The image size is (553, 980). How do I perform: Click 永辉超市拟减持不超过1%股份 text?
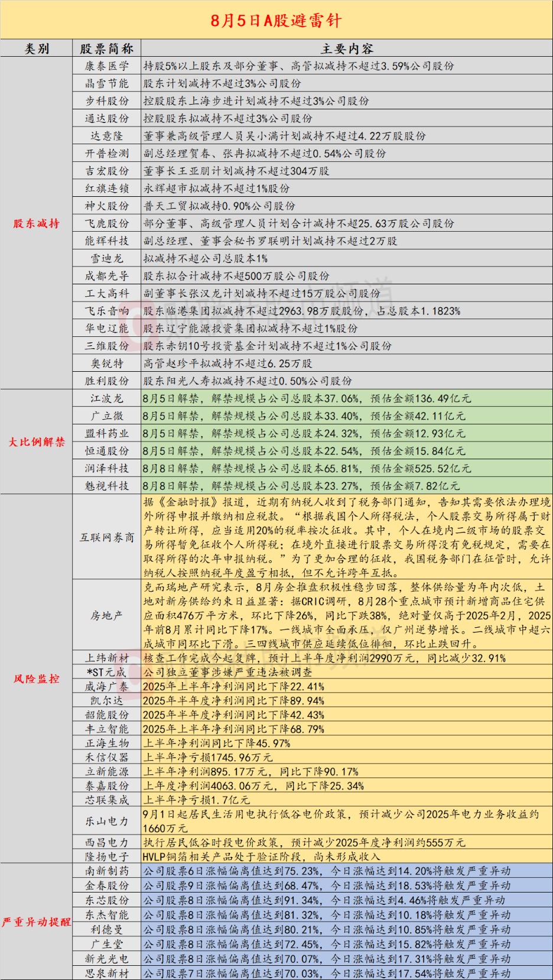click(x=217, y=189)
